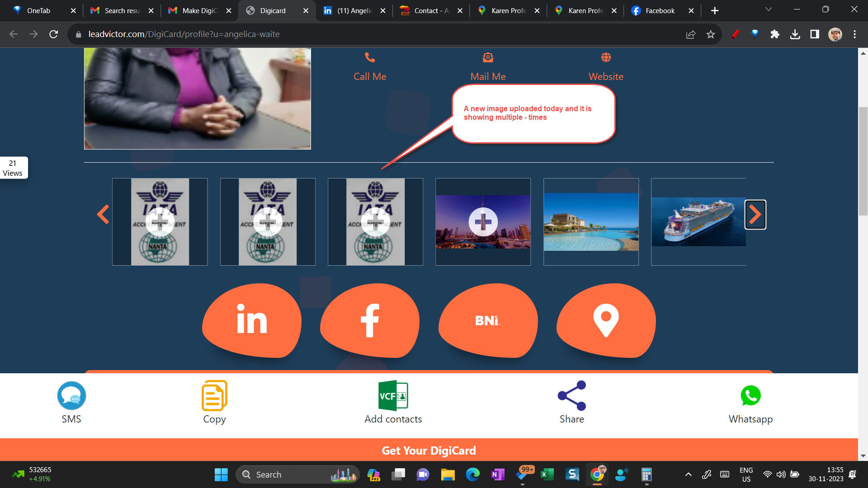868x488 pixels.
Task: Open Chrome profile avatar
Action: (835, 34)
